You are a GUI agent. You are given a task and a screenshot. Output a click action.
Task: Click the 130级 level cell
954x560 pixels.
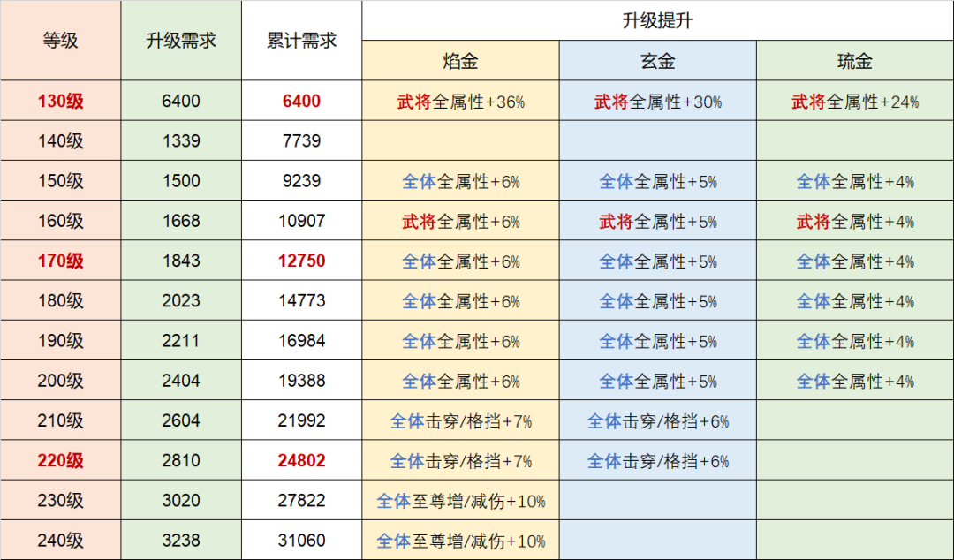click(x=60, y=101)
